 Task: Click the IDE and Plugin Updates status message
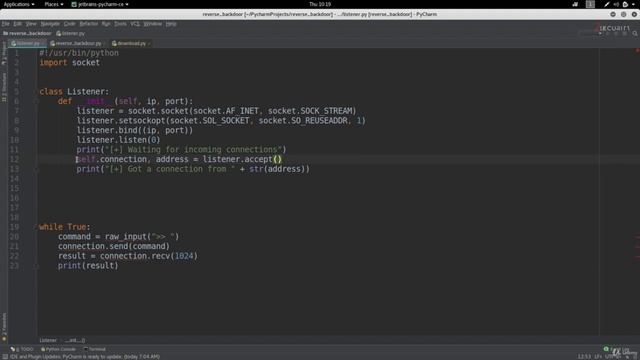click(x=85, y=357)
